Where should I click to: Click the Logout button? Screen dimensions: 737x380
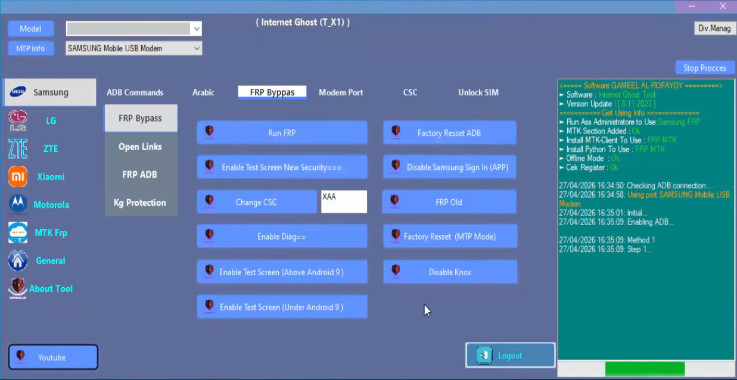click(510, 356)
